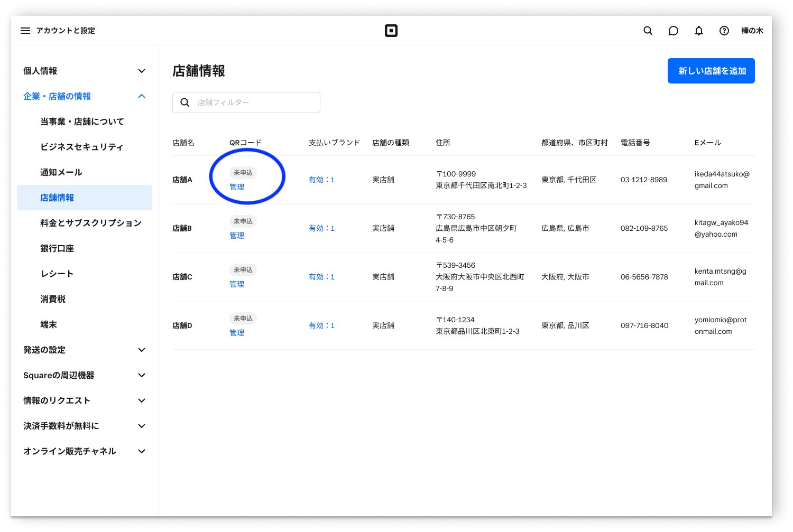Open the chat messages icon
Image resolution: width=793 pixels, height=532 pixels.
click(x=673, y=31)
